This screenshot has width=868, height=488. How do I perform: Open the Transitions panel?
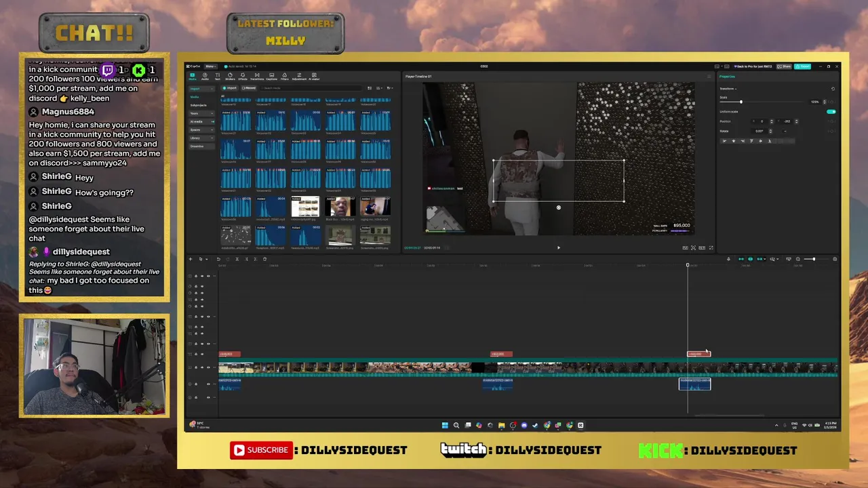(257, 77)
